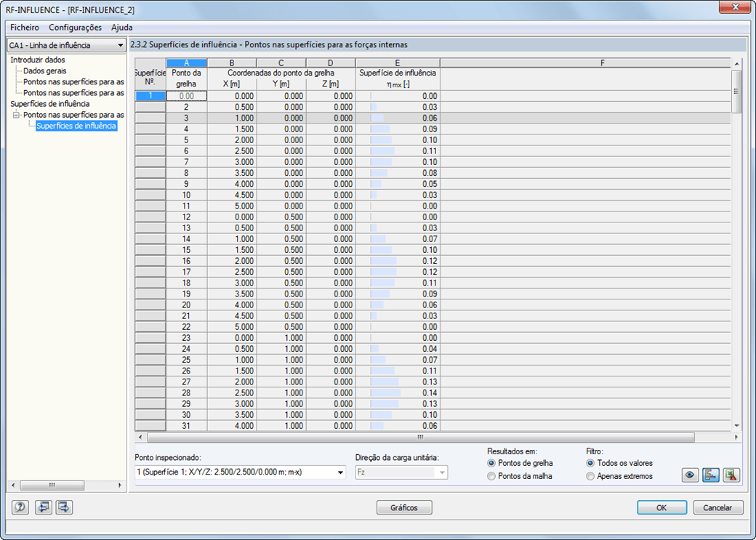Click Y value 1.000 in grid point 29 row
756x540 pixels.
281,404
